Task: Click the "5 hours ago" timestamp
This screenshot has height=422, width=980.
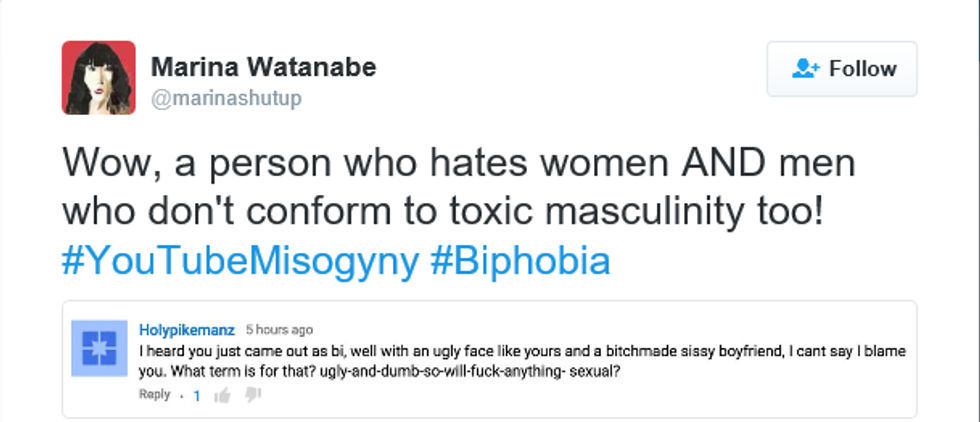Action: [279, 330]
